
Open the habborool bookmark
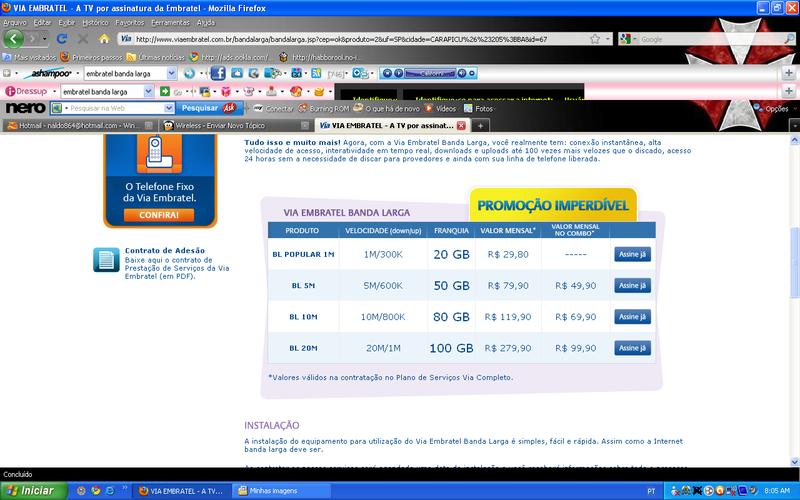click(319, 57)
